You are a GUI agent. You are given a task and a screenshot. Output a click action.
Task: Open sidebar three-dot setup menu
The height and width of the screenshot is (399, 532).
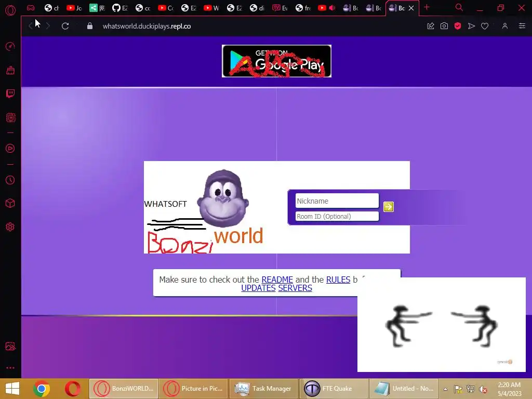click(10, 367)
